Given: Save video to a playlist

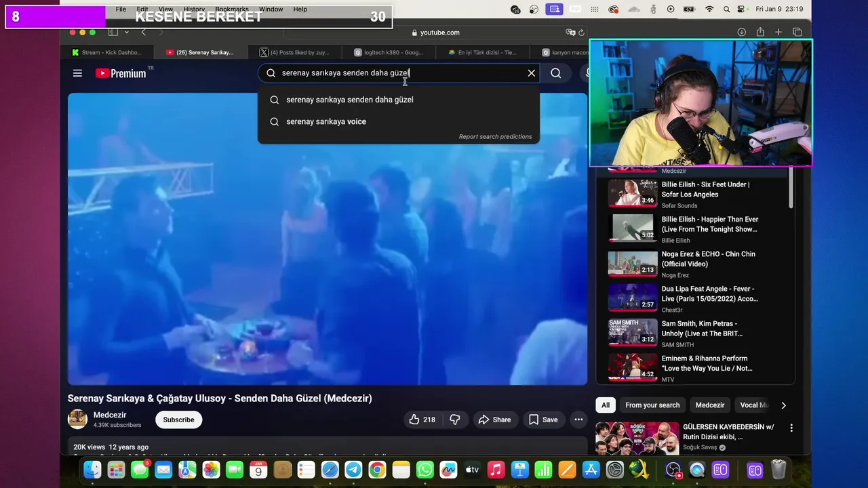Looking at the screenshot, I should (x=543, y=420).
